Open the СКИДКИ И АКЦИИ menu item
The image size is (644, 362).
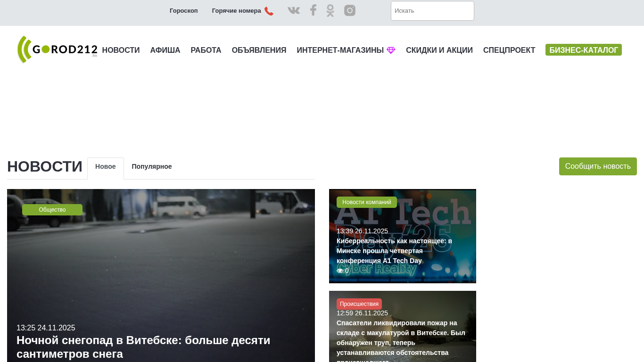click(439, 50)
